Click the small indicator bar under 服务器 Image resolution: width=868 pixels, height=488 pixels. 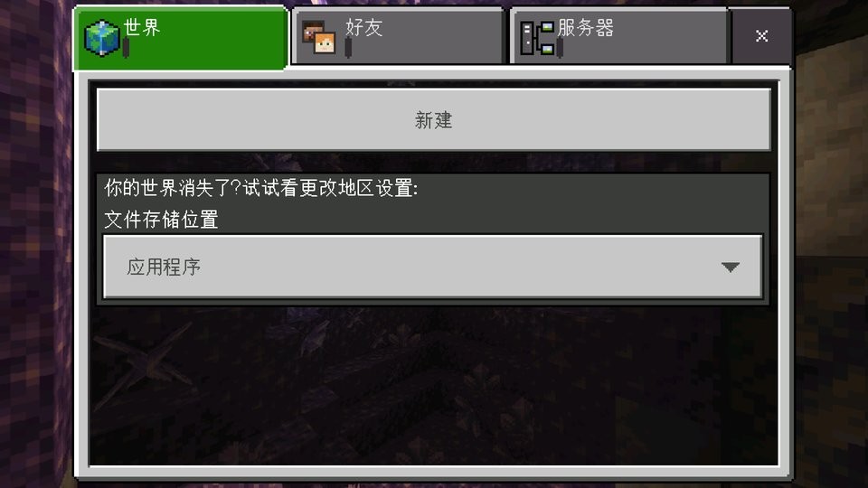click(561, 48)
